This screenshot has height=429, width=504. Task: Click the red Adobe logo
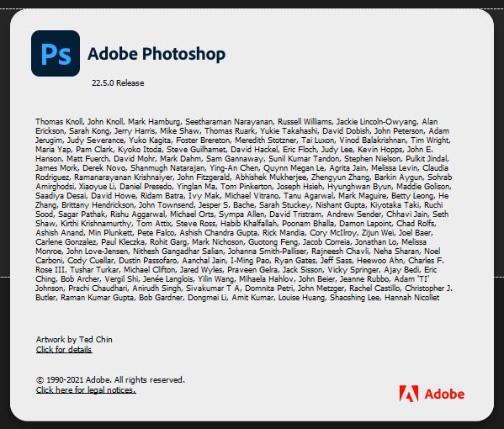click(432, 394)
